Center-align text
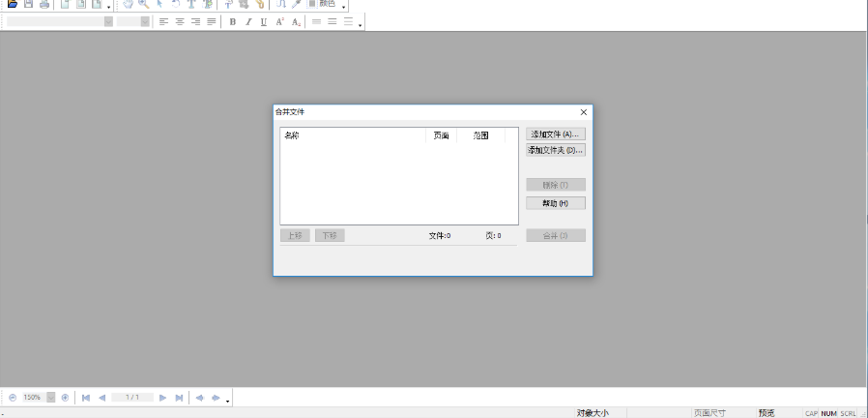The width and height of the screenshot is (868, 418). pos(180,21)
